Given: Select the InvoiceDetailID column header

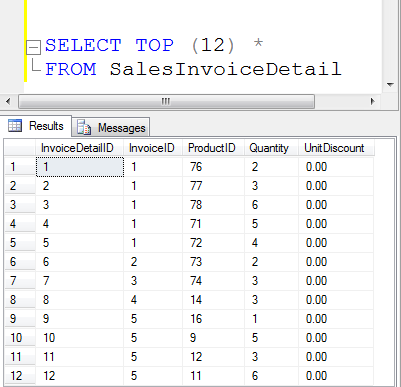Looking at the screenshot, I should point(79,148).
